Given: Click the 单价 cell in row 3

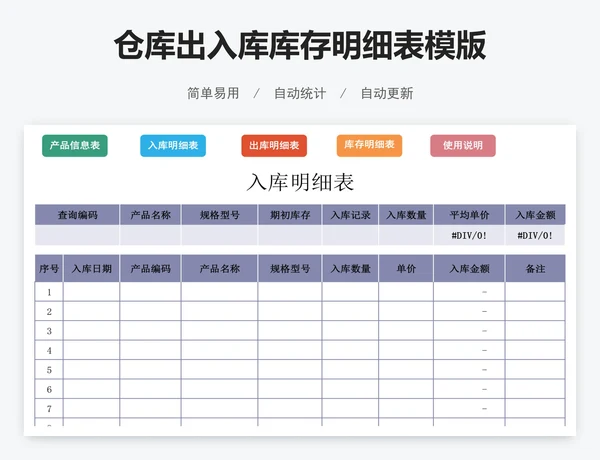Looking at the screenshot, I should (x=406, y=331).
